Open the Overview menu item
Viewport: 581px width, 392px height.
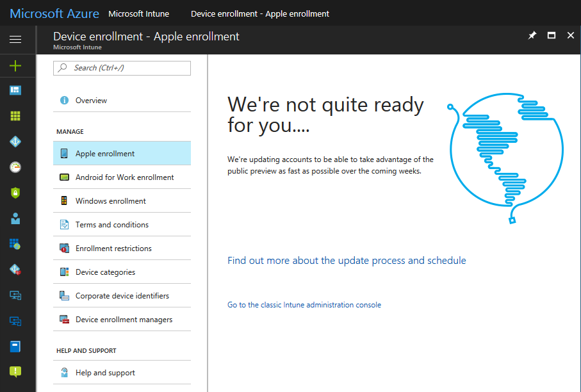click(122, 101)
